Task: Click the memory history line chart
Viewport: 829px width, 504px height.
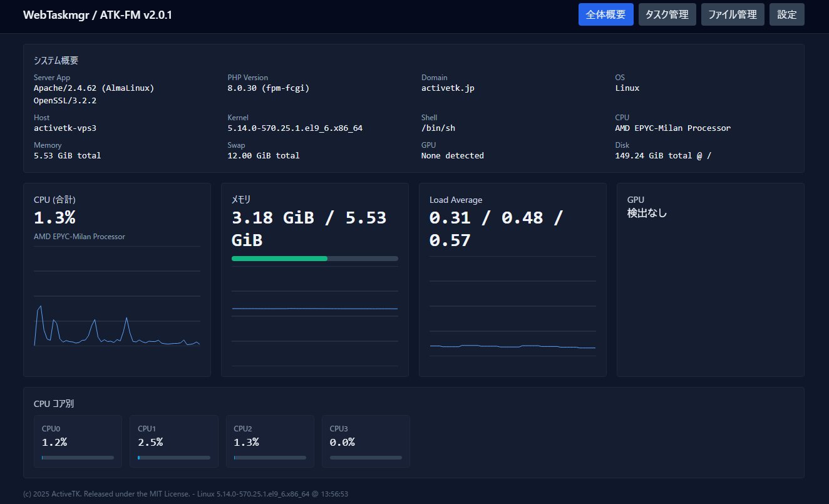Action: point(315,316)
